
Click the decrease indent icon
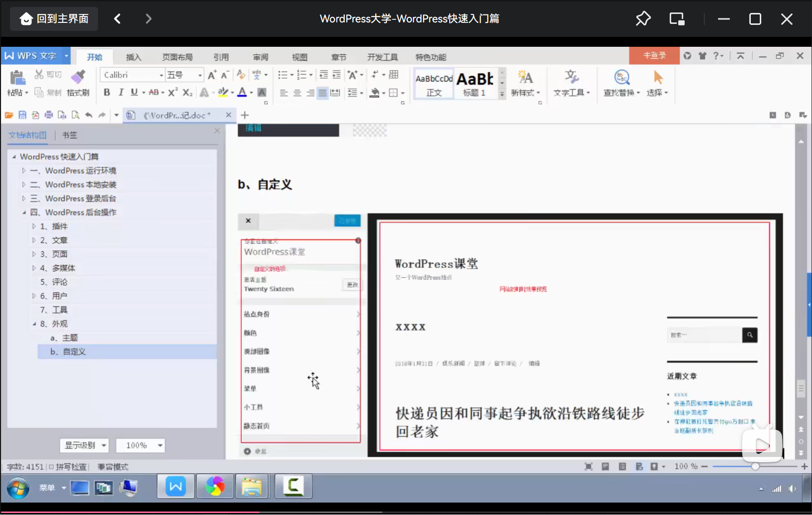(323, 75)
